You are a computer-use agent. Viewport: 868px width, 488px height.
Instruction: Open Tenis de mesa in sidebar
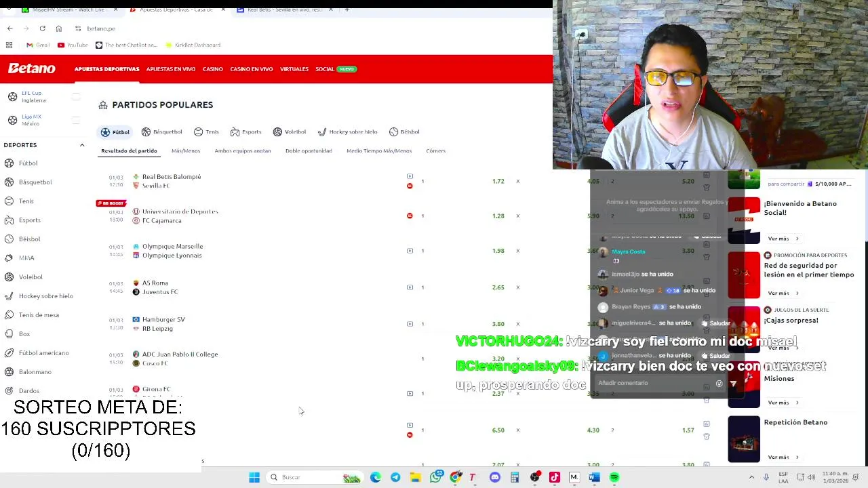(39, 315)
